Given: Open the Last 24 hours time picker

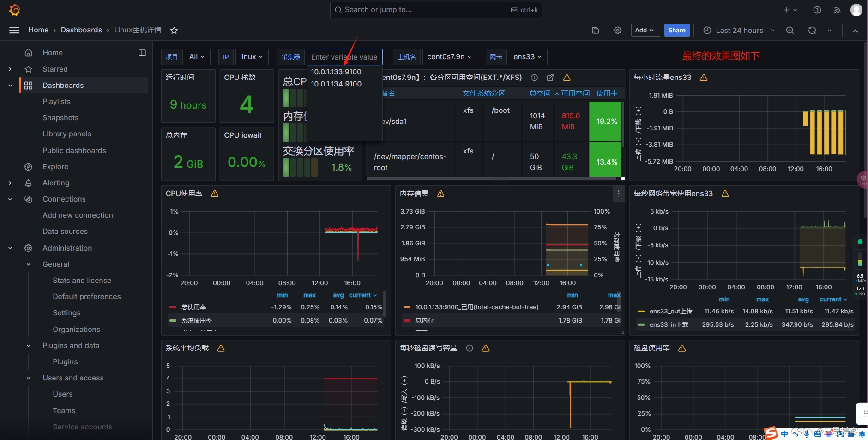Looking at the screenshot, I should click(x=739, y=31).
